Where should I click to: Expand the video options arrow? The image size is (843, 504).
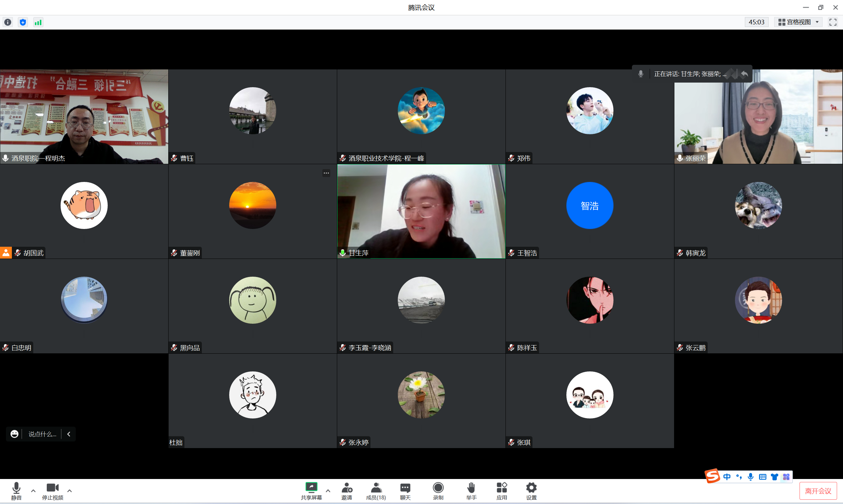[70, 491]
